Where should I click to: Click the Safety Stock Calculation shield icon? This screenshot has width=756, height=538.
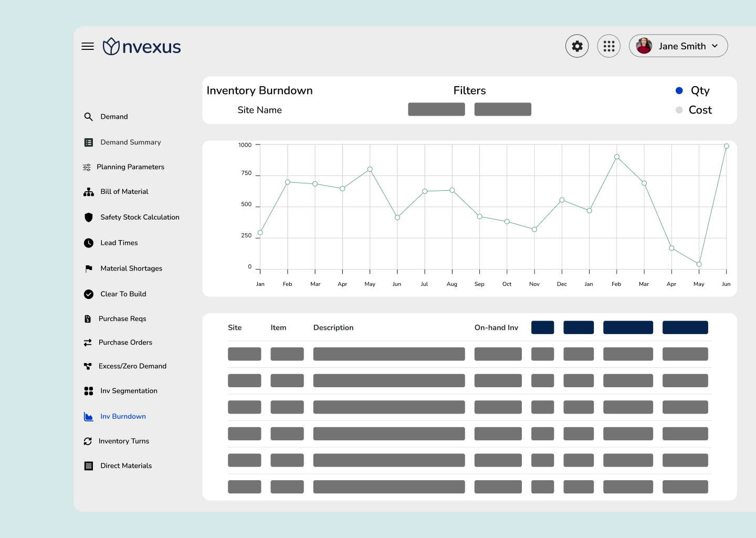coord(89,217)
